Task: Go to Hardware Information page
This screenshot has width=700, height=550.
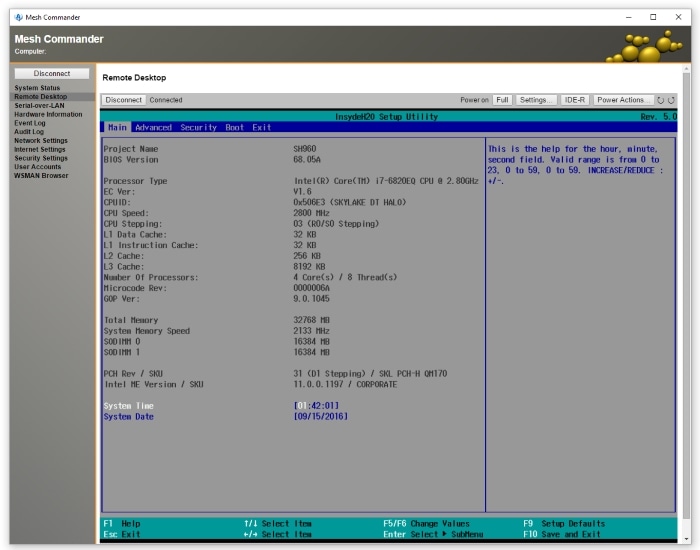Action: [x=48, y=114]
